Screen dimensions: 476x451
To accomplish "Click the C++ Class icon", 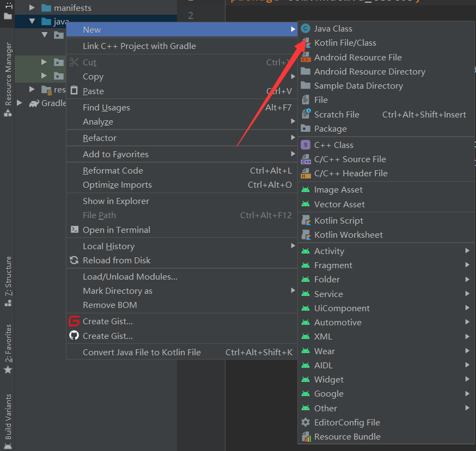I will tap(306, 145).
